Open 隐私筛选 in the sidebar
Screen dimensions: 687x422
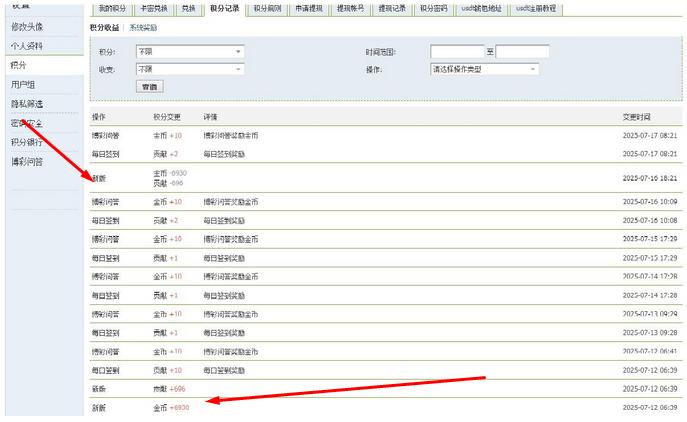[27, 104]
